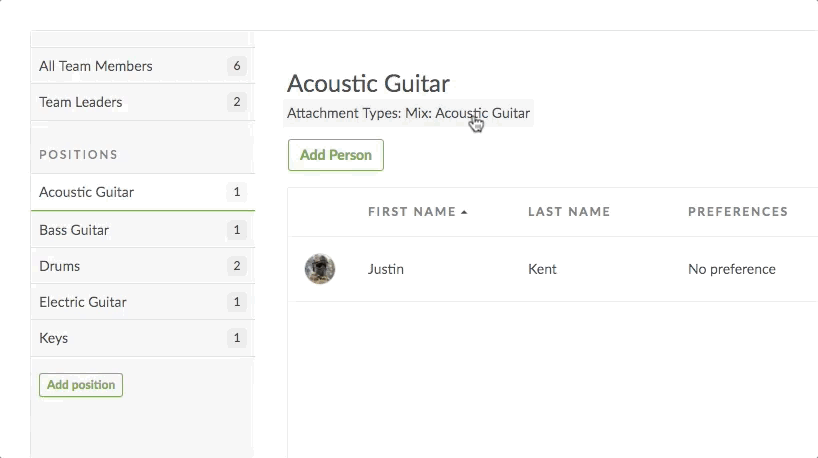This screenshot has height=458, width=818.
Task: Open the All Team Members list
Action: click(x=96, y=66)
